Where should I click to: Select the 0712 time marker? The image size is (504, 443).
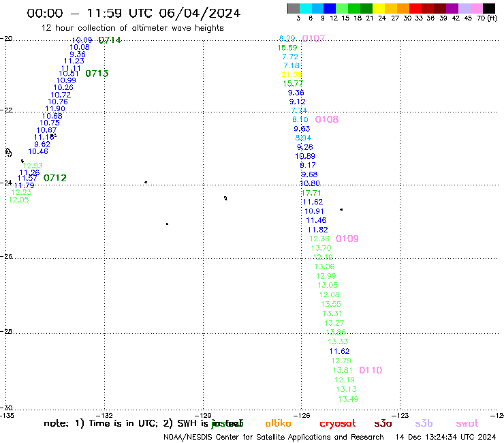click(55, 178)
